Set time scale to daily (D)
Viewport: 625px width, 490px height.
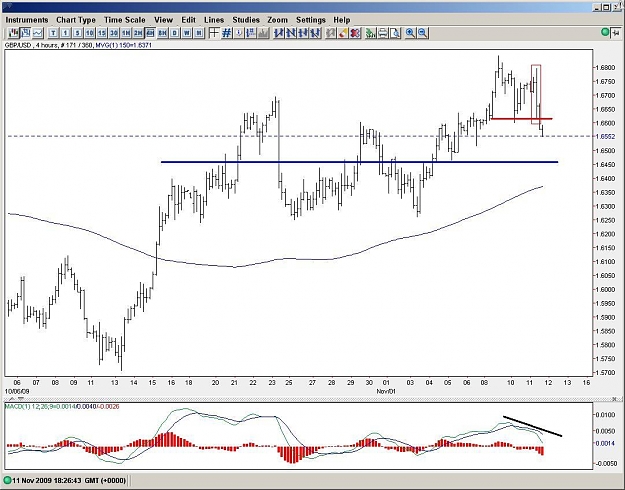click(x=174, y=33)
